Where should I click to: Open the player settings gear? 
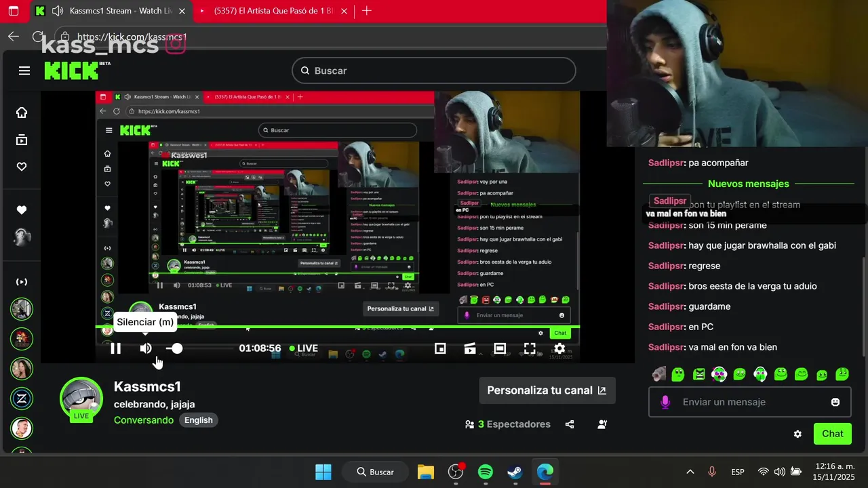(559, 348)
